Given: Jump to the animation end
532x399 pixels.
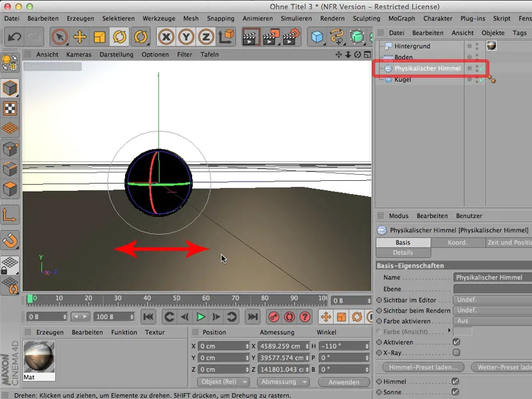Looking at the screenshot, I should [253, 317].
